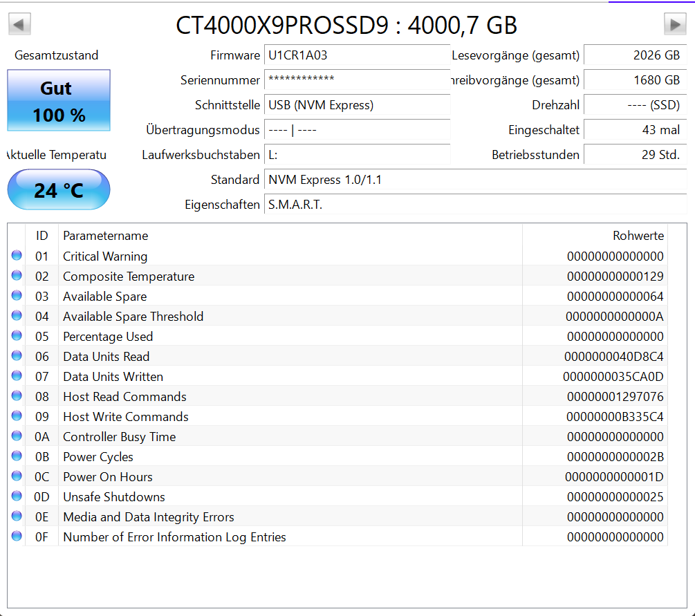Select the Data Units Read parameter name
The height and width of the screenshot is (616, 695).
[106, 356]
